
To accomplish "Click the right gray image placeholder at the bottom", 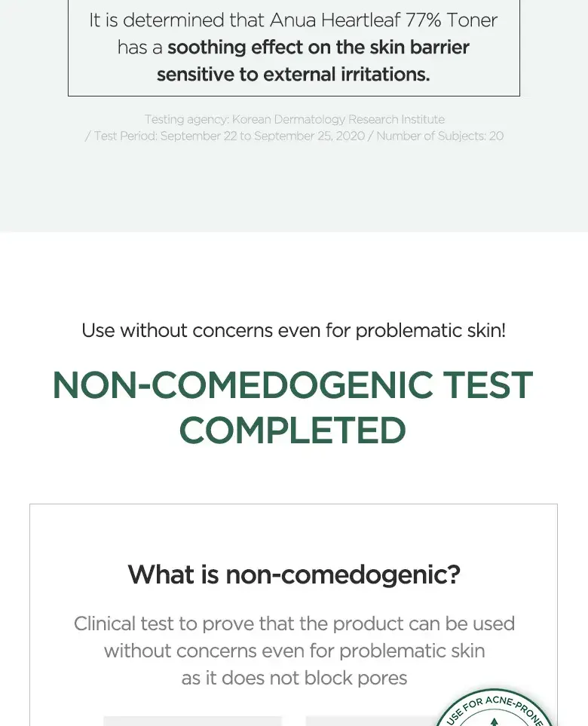I will tap(369, 721).
